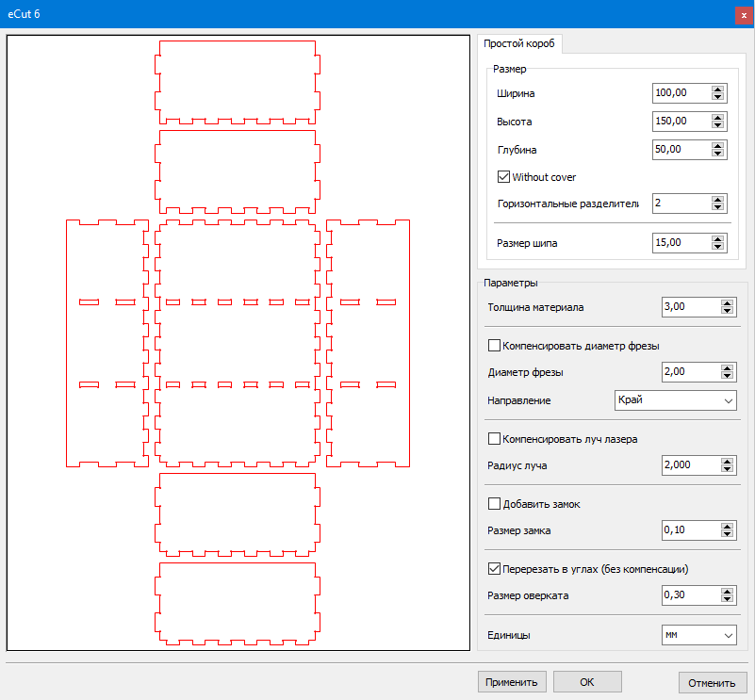
Task: Increase Размер замка with the up arrow
Action: (727, 527)
